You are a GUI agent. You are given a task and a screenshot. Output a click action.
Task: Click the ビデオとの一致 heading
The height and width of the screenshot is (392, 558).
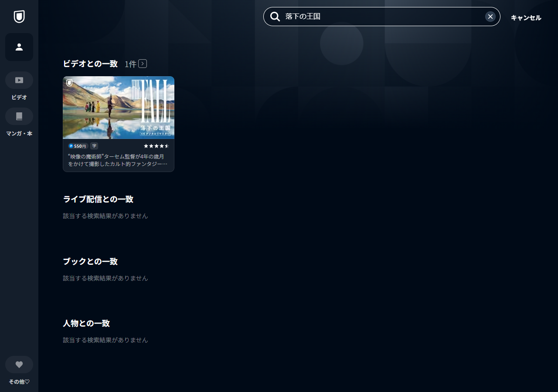pos(90,64)
